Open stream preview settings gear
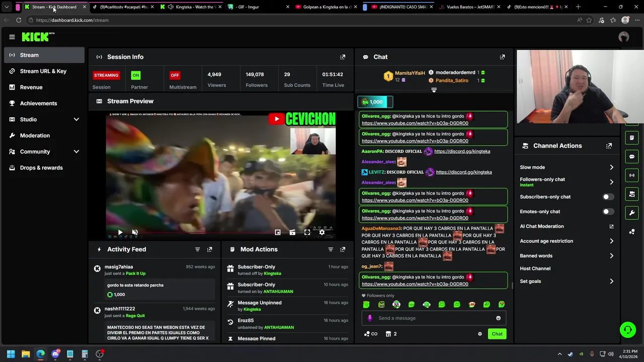Viewport: 644px width, 362px height. 322,232
